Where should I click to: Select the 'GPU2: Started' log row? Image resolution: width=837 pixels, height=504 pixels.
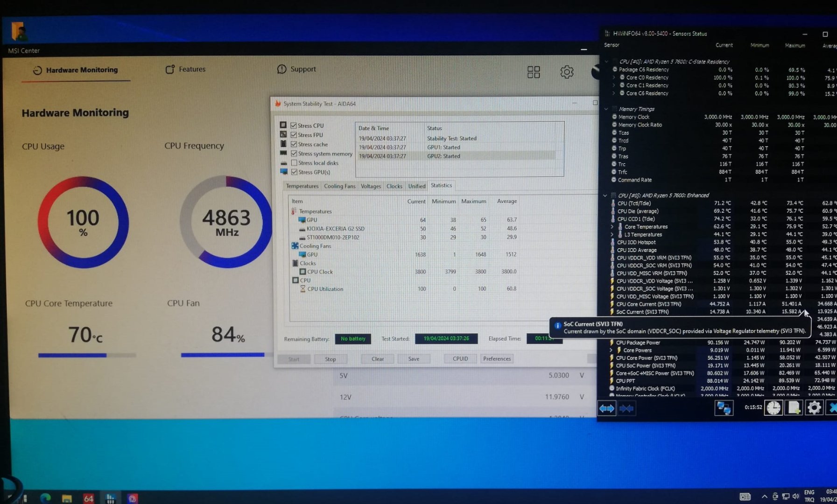click(x=457, y=156)
